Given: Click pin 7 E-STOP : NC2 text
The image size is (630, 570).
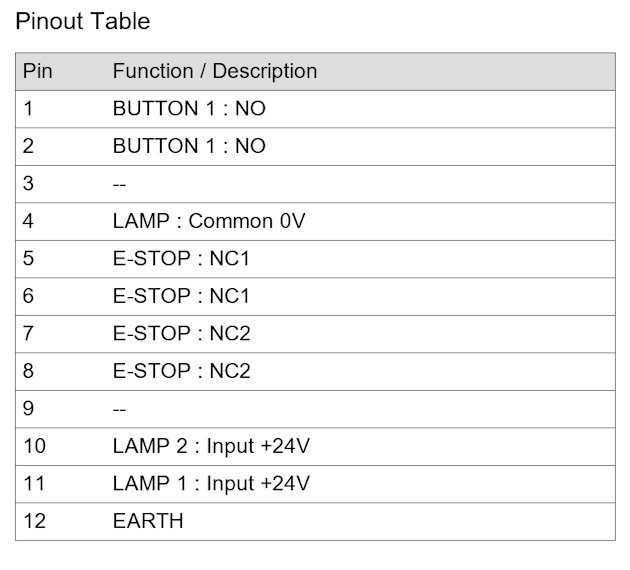Looking at the screenshot, I should (x=182, y=333).
